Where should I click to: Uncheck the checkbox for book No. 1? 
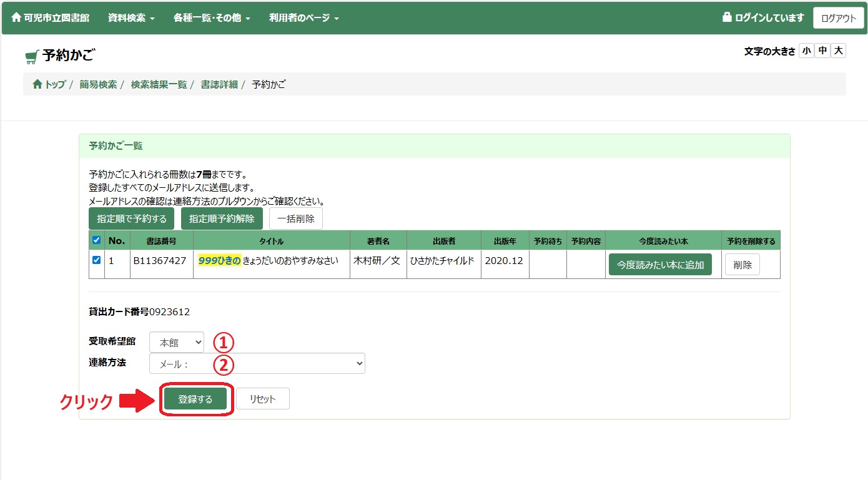pyautogui.click(x=97, y=260)
